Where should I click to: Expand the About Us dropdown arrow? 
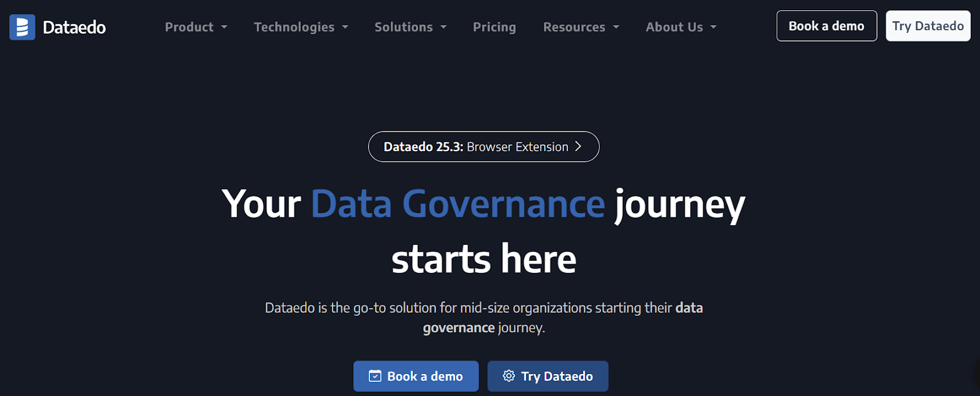(714, 28)
